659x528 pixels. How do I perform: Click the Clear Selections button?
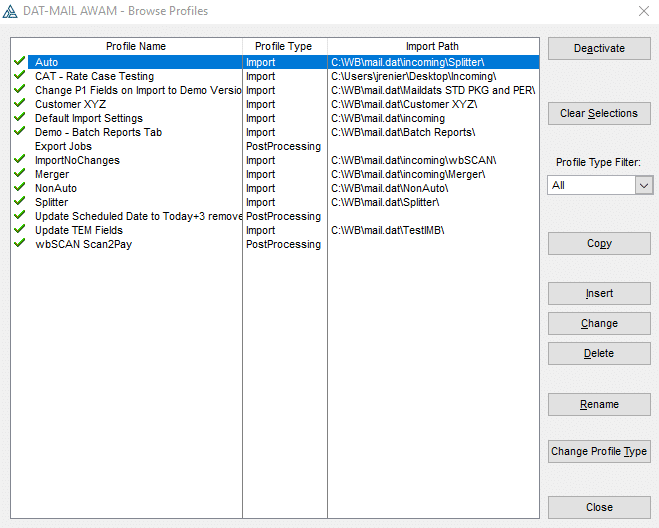599,113
